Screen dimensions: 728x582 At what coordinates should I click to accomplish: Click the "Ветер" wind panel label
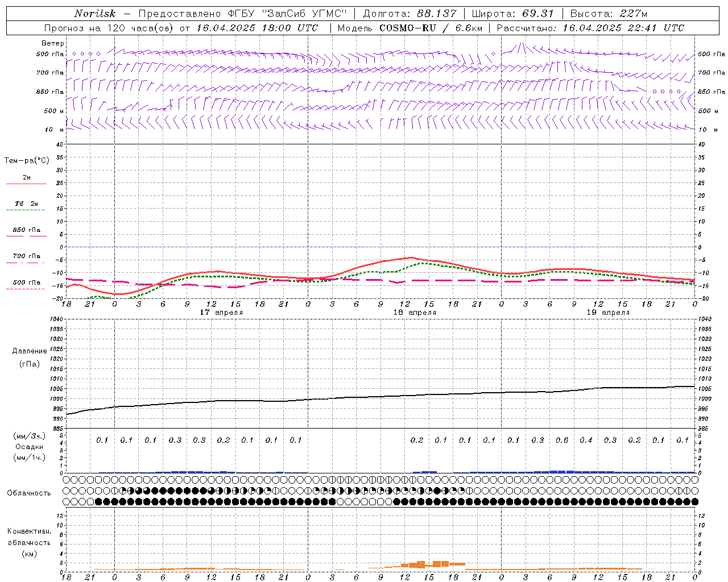[52, 43]
